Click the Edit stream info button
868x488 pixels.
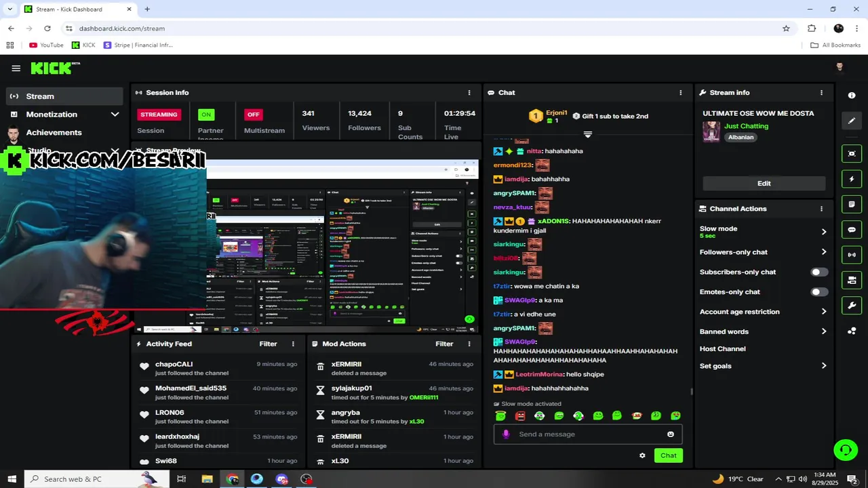[x=764, y=184]
